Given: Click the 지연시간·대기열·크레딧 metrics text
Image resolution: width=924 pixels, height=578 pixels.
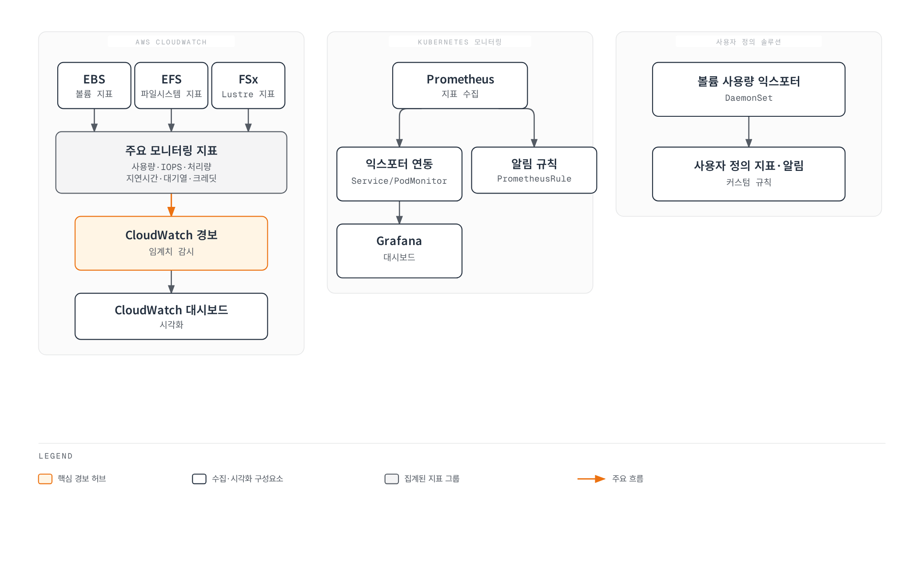Looking at the screenshot, I should [171, 178].
